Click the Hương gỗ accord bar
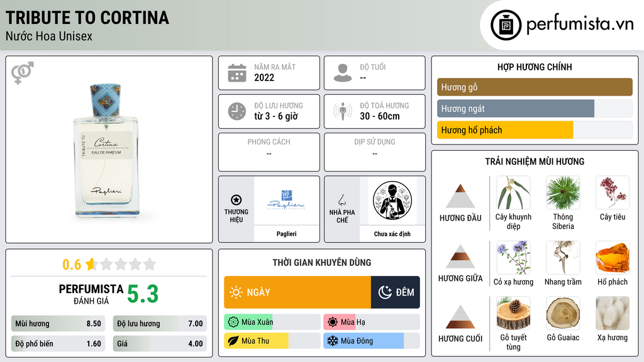The height and width of the screenshot is (362, 644). point(535,87)
